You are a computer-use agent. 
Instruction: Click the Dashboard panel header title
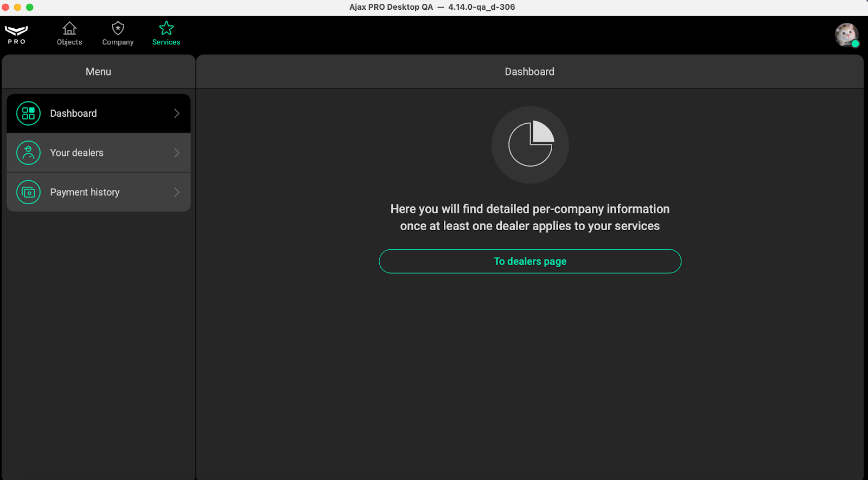(529, 72)
